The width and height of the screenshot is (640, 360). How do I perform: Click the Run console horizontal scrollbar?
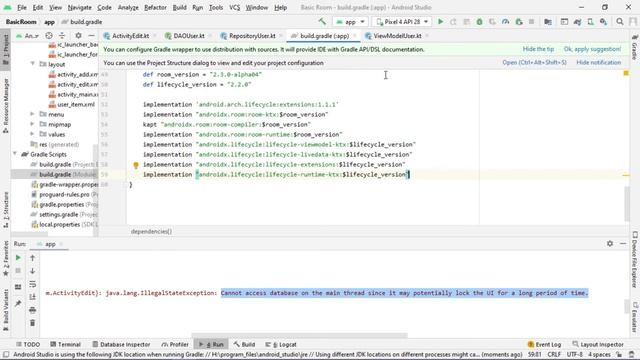(x=299, y=336)
